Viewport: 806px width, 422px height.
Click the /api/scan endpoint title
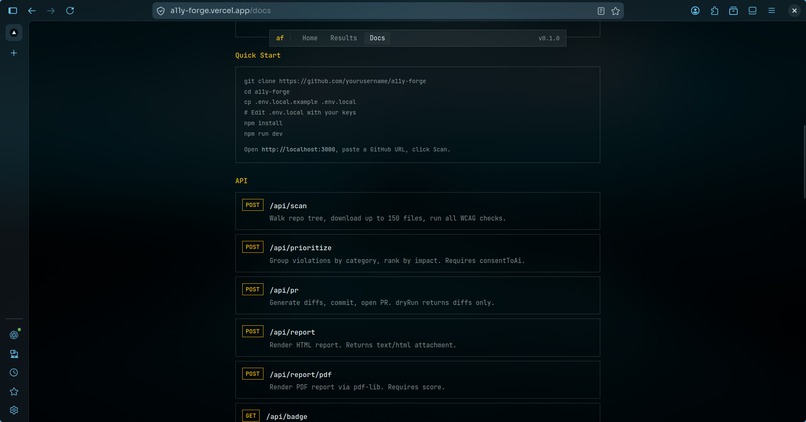pos(288,206)
